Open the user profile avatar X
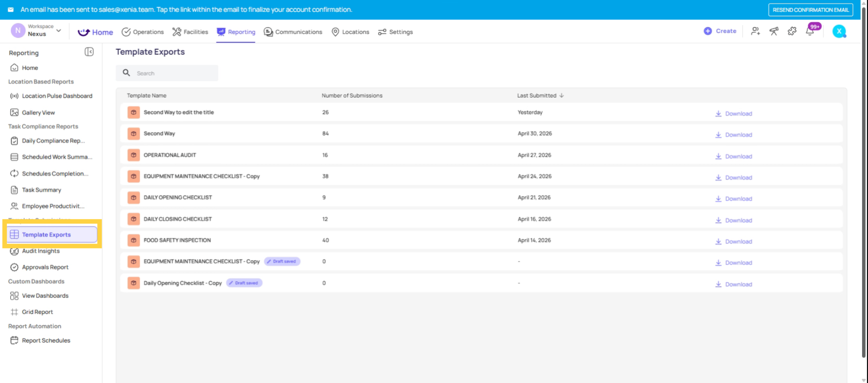The height and width of the screenshot is (383, 868). [839, 31]
